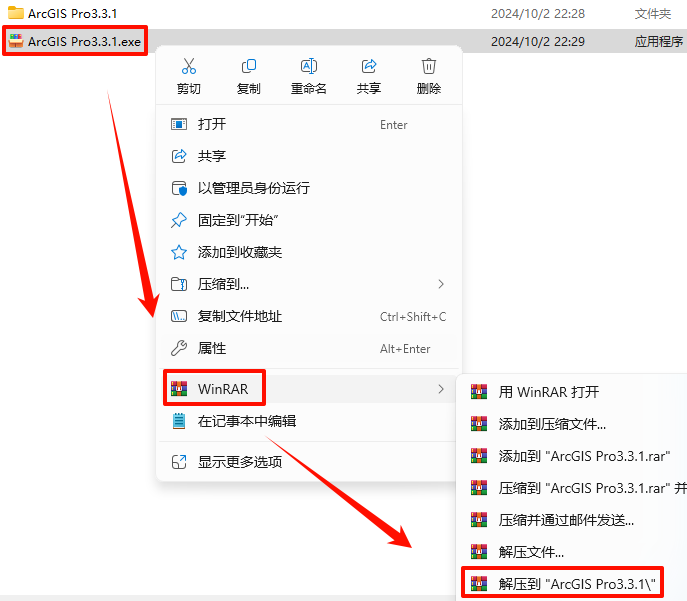
Task: Select Run as administrator (以管理员身份运行)
Action: tap(309, 188)
